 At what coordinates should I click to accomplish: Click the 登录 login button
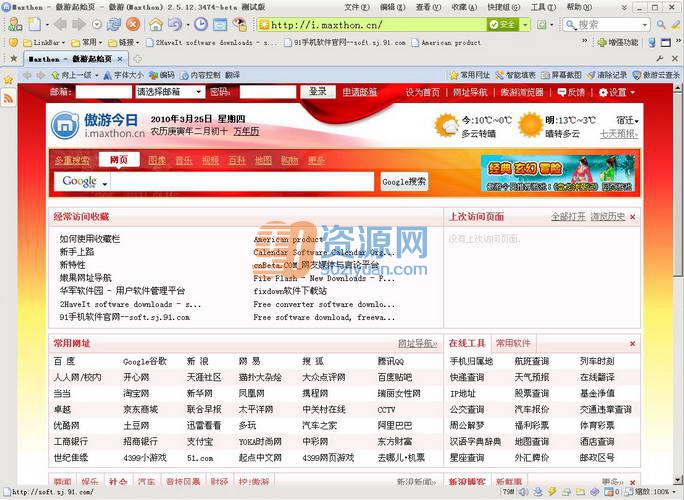318,92
